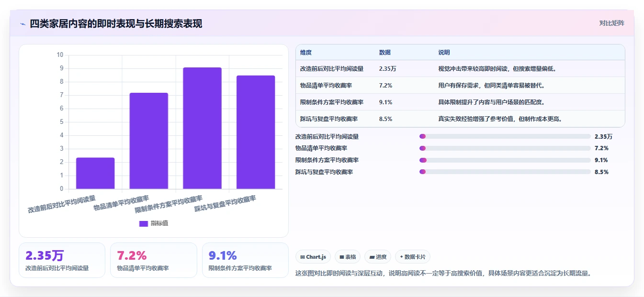Click the y-axis value 10
The width and height of the screenshot is (644, 297).
(x=60, y=55)
